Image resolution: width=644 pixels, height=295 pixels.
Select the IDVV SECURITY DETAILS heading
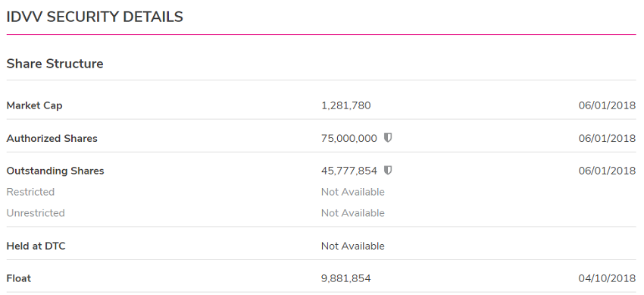[x=95, y=17]
